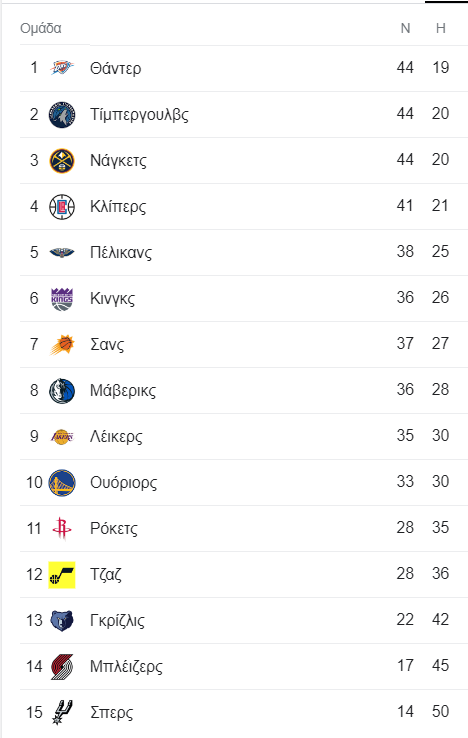Select the Lakers logo icon

click(x=62, y=437)
